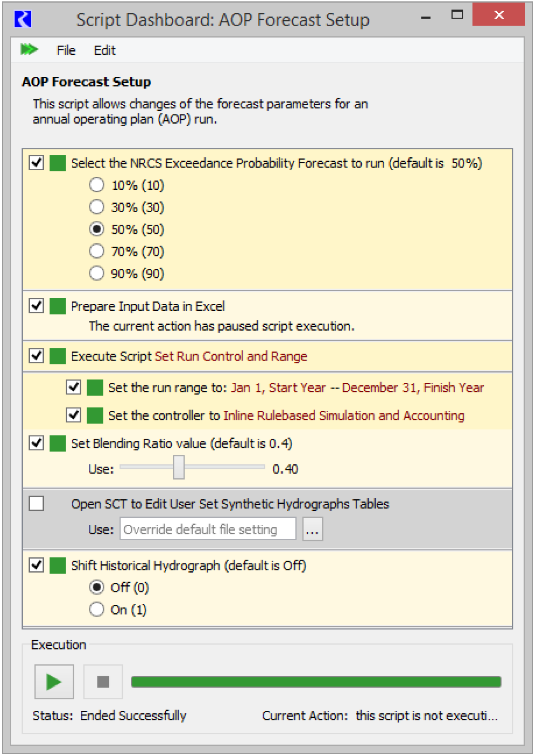Click green status square beside Prepare Input Data
The image size is (535, 756).
point(58,306)
